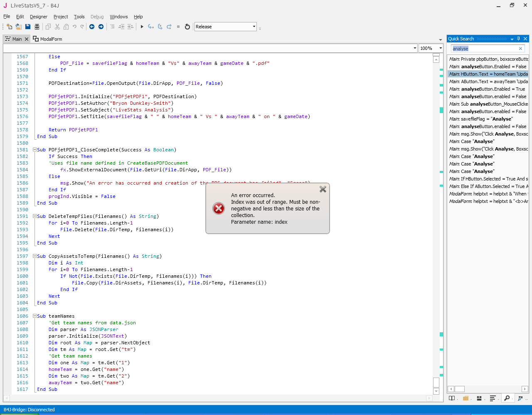532x415 pixels.
Task: Open the Release build configuration dropdown
Action: [x=254, y=27]
